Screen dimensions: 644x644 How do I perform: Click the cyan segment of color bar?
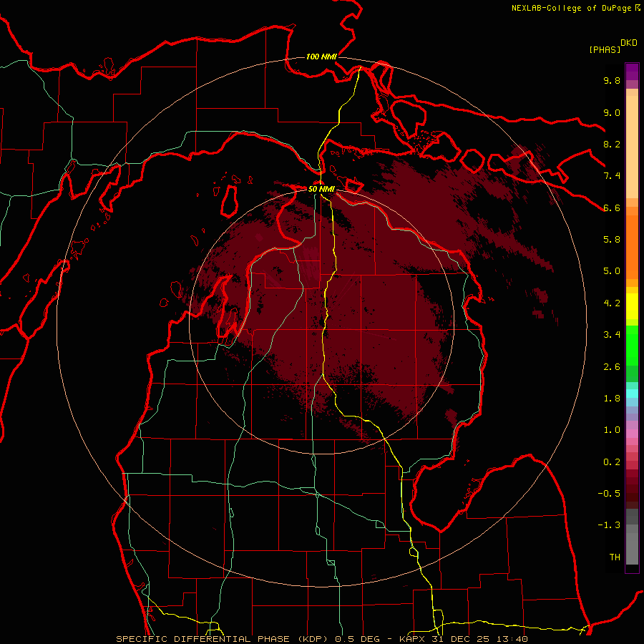[x=632, y=394]
